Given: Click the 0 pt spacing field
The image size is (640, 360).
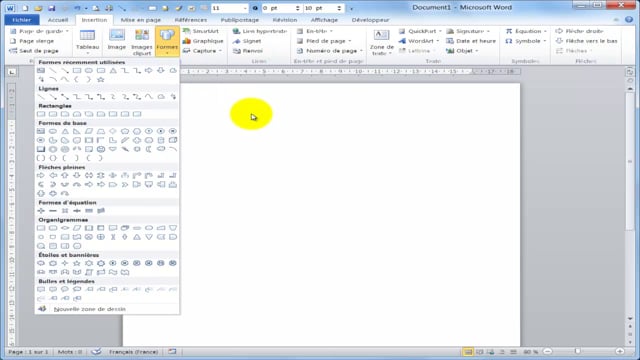Looking at the screenshot, I should (x=281, y=8).
